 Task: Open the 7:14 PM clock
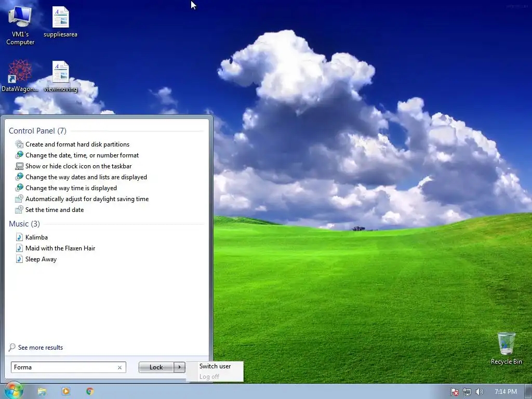click(506, 392)
